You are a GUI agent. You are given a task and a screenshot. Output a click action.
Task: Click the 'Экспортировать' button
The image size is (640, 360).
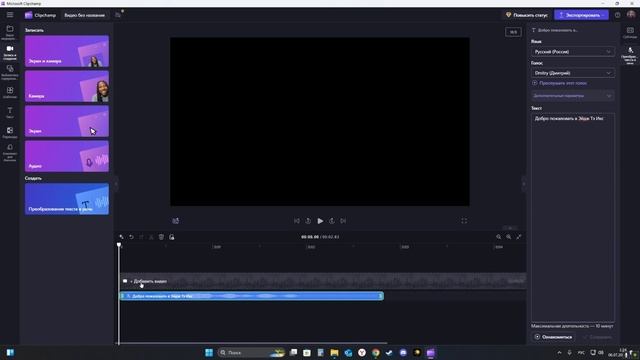581,15
